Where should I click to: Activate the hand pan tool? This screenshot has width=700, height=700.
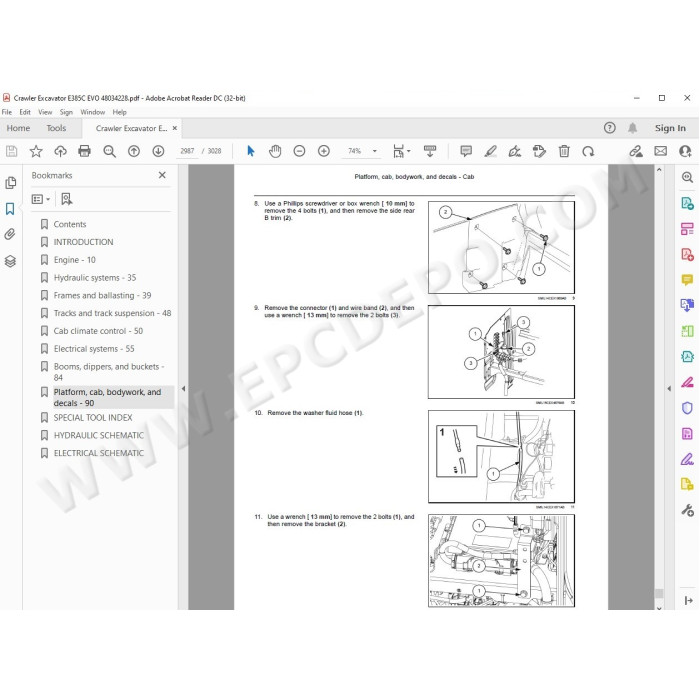click(275, 151)
